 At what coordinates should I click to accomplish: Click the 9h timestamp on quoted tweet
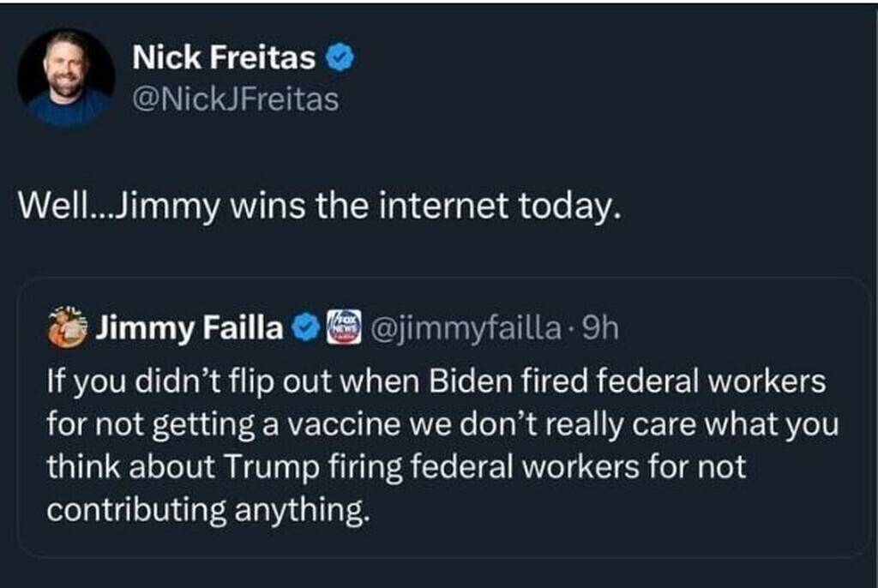coord(599,328)
